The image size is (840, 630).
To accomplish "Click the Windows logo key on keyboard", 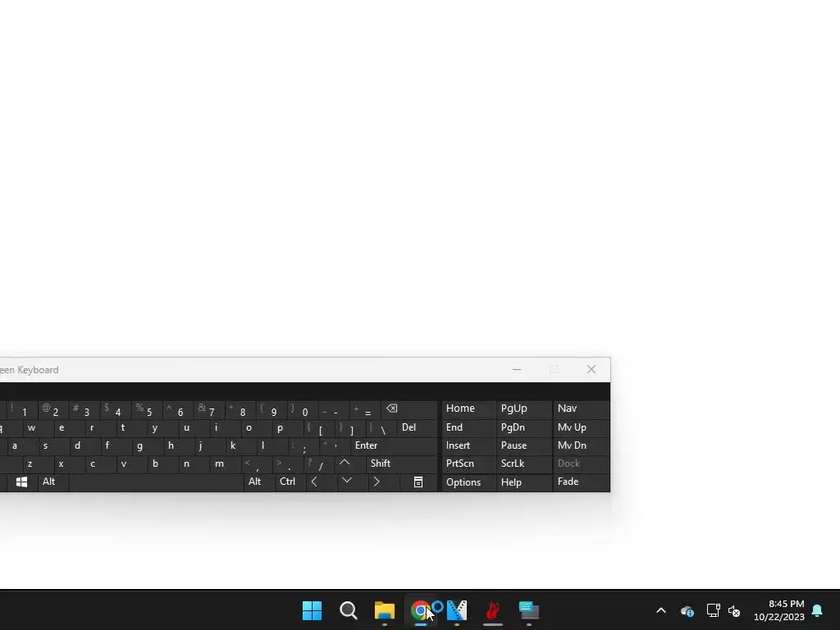I will tap(21, 482).
